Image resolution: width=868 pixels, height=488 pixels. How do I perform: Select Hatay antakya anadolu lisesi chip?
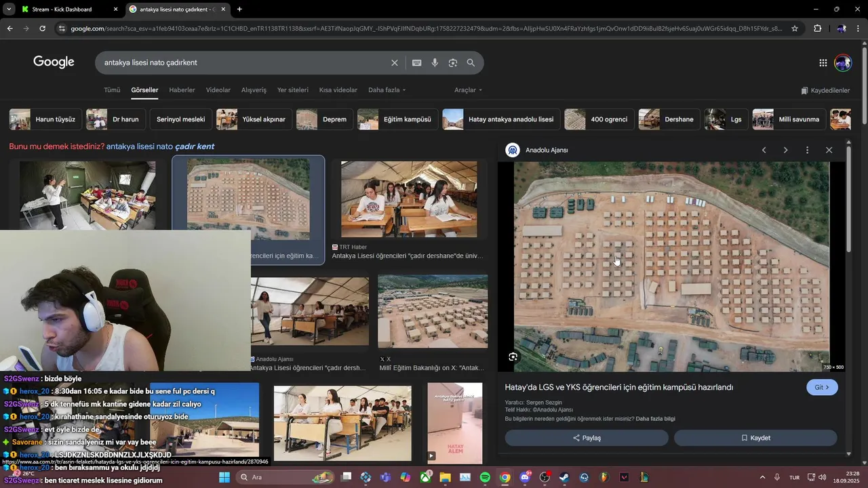click(x=501, y=119)
